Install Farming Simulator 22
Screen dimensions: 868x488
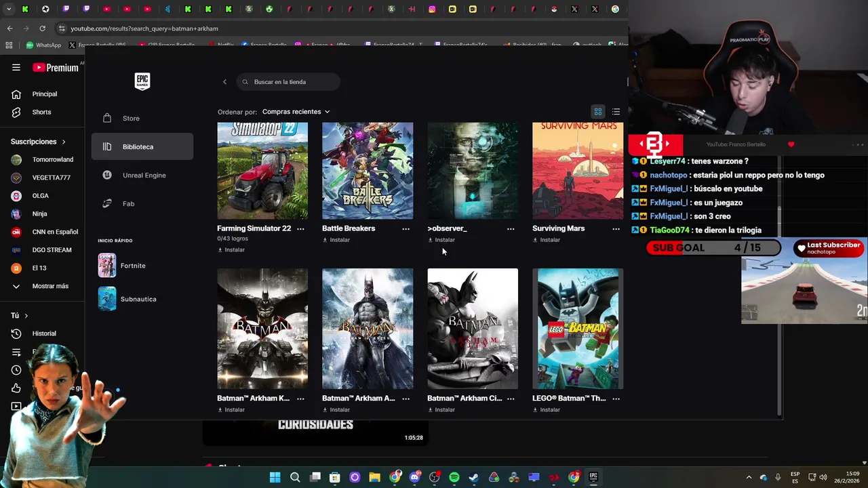click(x=231, y=250)
